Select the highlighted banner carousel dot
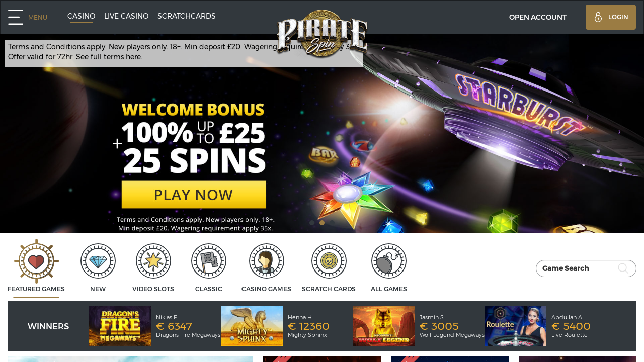 (322, 223)
